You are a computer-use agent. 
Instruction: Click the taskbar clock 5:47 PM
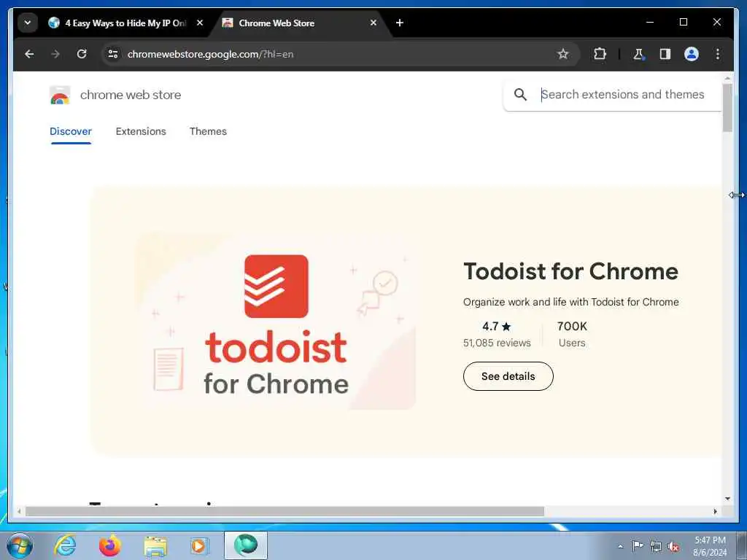coord(710,540)
